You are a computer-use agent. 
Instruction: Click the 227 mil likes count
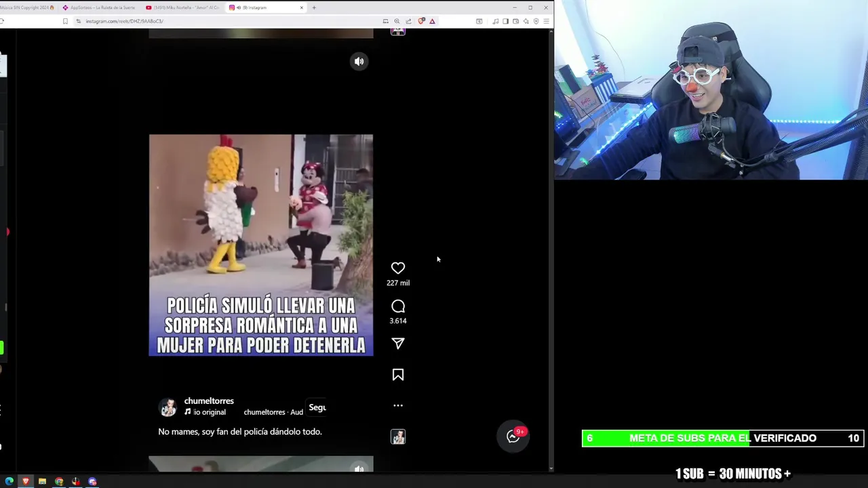(398, 283)
